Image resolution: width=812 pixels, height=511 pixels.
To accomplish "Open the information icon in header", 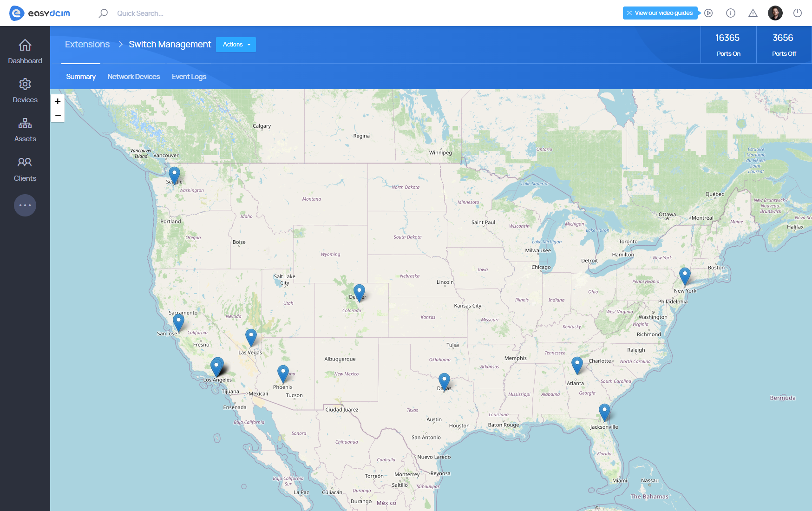I will coord(731,13).
